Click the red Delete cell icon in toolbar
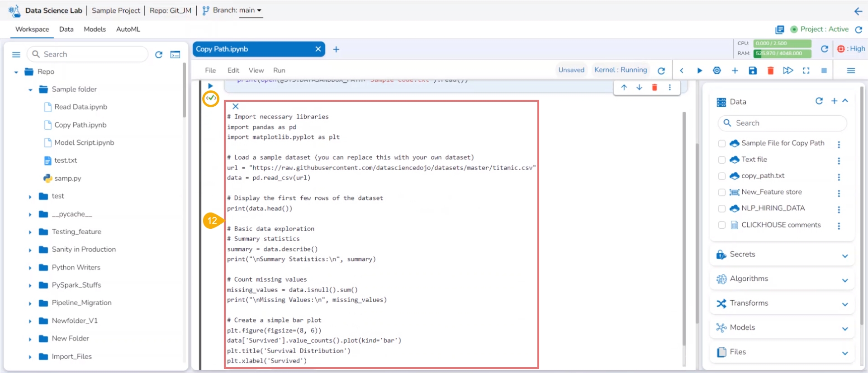 tap(770, 71)
